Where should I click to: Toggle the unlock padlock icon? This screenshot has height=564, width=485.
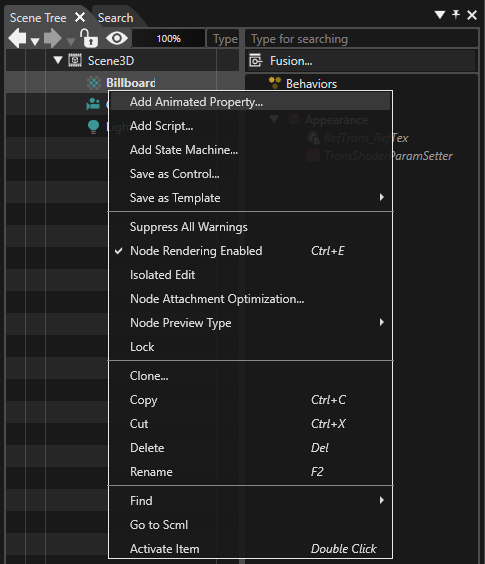[x=89, y=38]
